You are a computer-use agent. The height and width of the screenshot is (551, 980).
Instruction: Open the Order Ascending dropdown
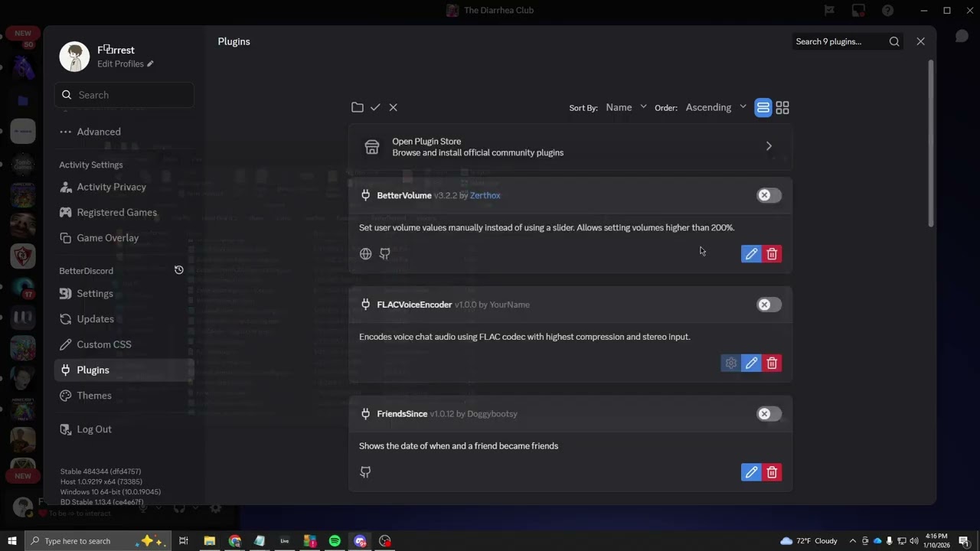715,107
